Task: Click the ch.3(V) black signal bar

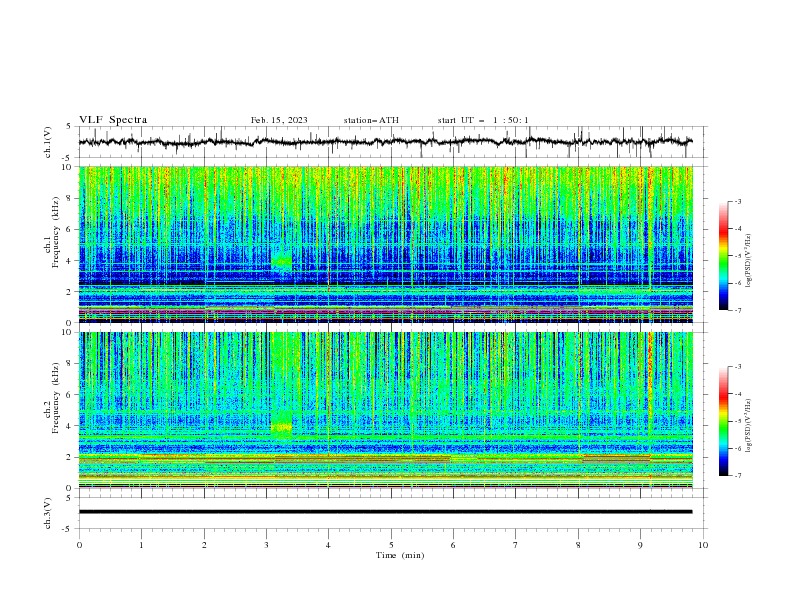Action: click(385, 512)
